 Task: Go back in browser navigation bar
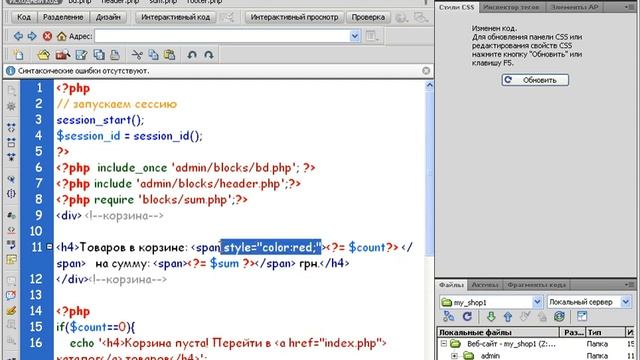pos(18,36)
